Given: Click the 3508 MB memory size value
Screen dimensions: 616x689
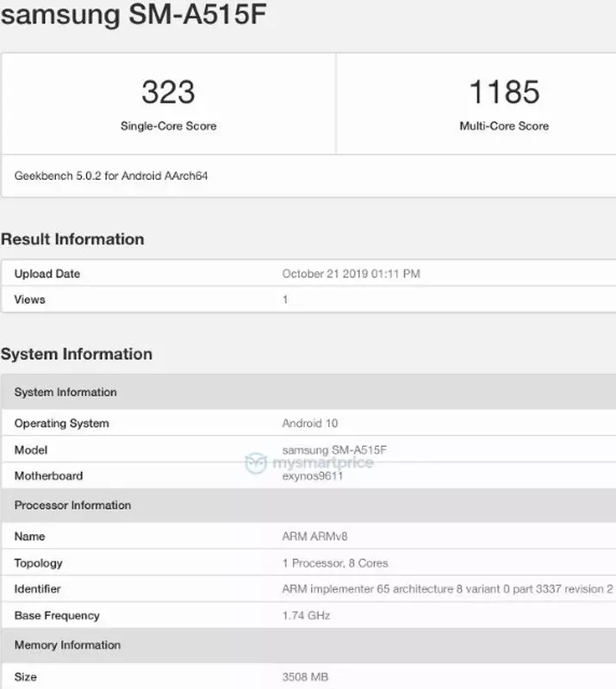Looking at the screenshot, I should coord(305,677).
